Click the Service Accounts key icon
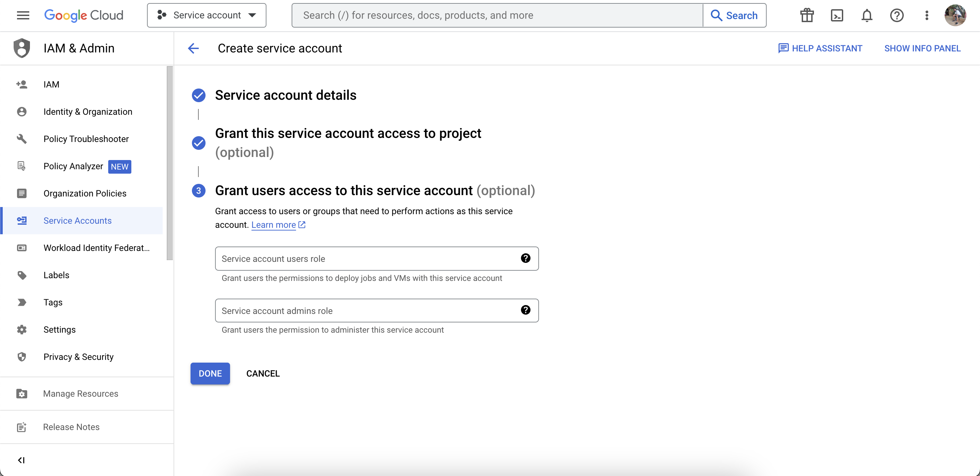Screen dimensions: 980x476 pyautogui.click(x=22, y=221)
